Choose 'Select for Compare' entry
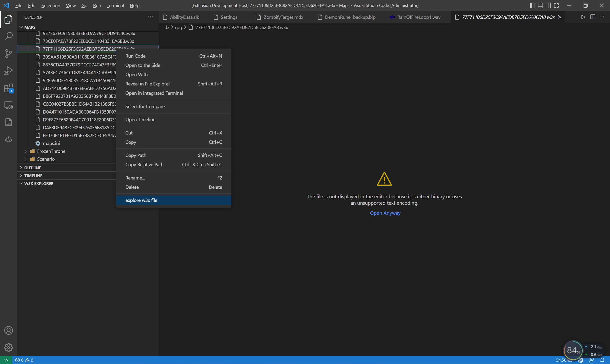Viewport: 610px width, 364px height. point(174,106)
